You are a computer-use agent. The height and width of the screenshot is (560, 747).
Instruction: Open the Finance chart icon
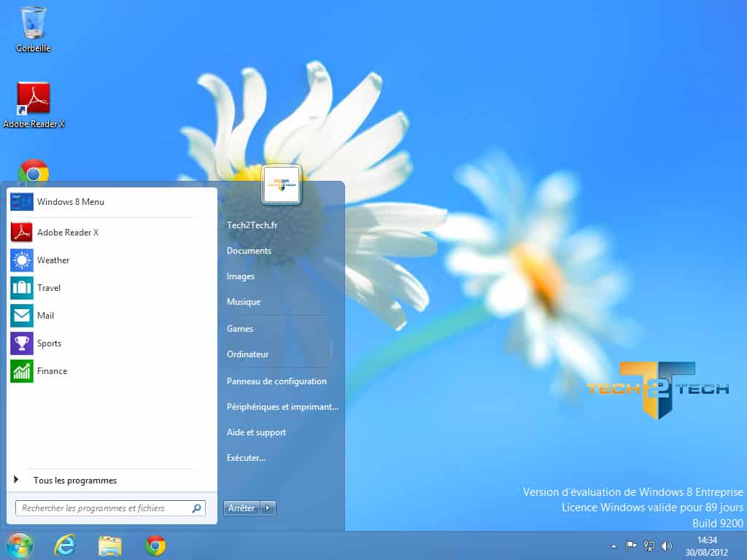tap(22, 371)
